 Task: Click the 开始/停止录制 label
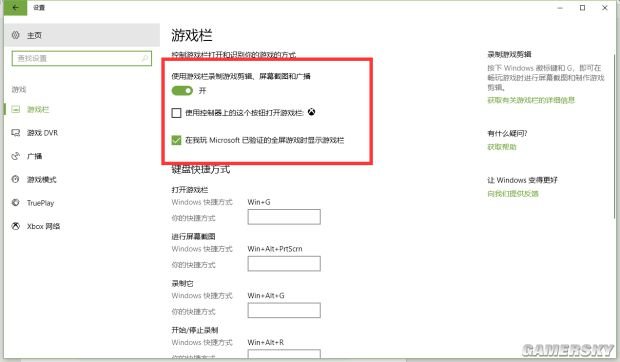tap(195, 330)
